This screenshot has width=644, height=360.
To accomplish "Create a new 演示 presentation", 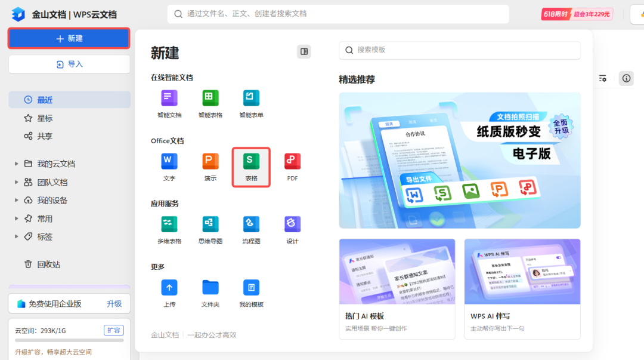I will [210, 167].
